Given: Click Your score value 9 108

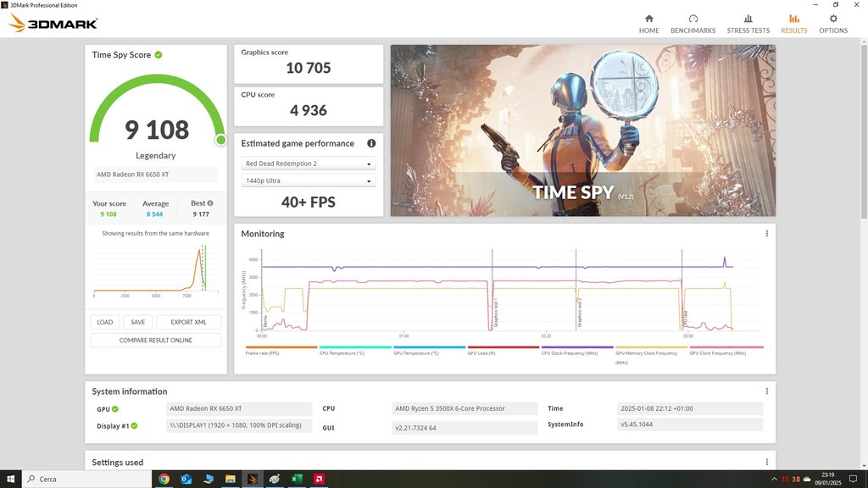Looking at the screenshot, I should click(108, 214).
